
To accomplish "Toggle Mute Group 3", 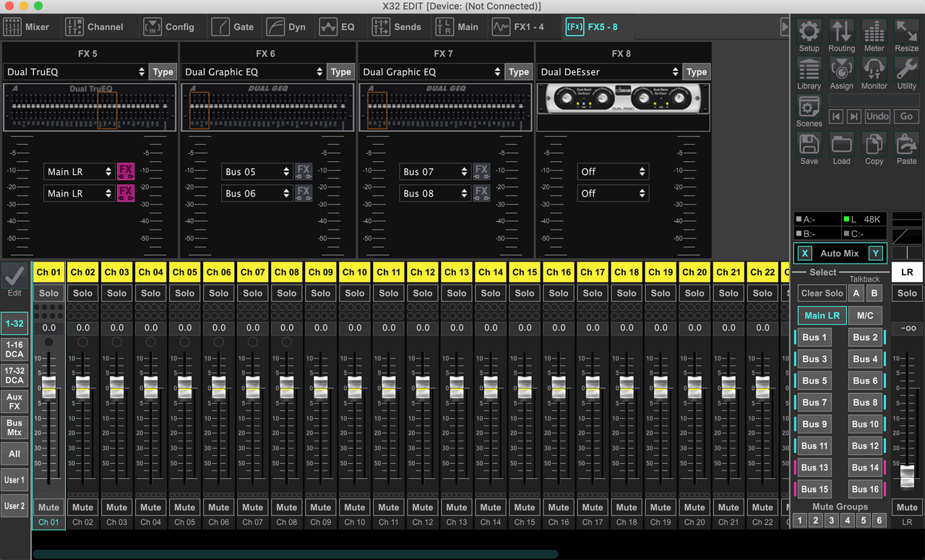I will tap(832, 520).
